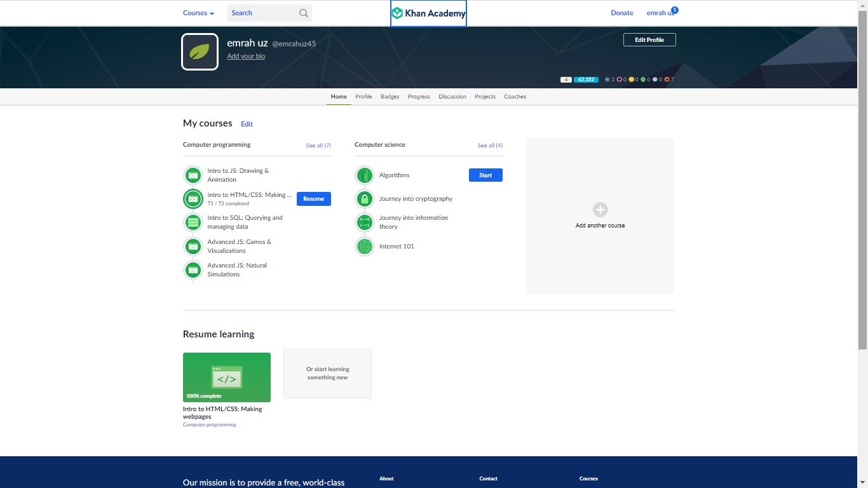This screenshot has height=488, width=868.
Task: Open the Algorithms course link
Action: click(x=394, y=175)
